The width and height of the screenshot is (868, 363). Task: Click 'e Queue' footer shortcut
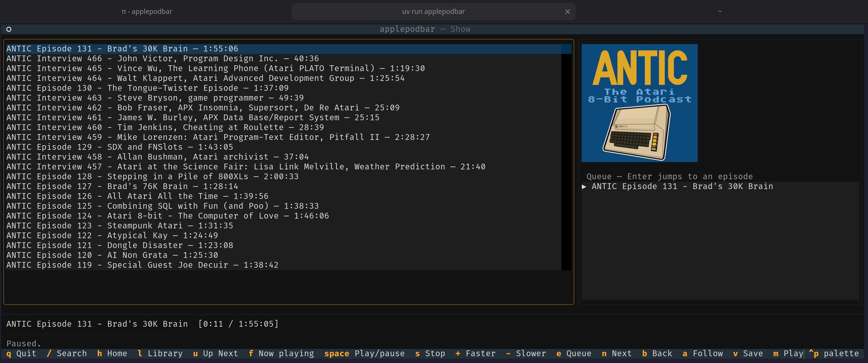pyautogui.click(x=574, y=353)
